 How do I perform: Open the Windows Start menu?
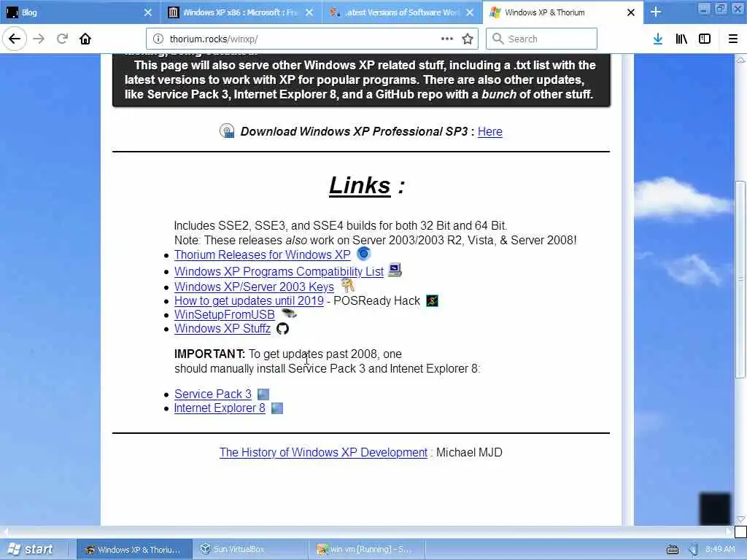31,549
